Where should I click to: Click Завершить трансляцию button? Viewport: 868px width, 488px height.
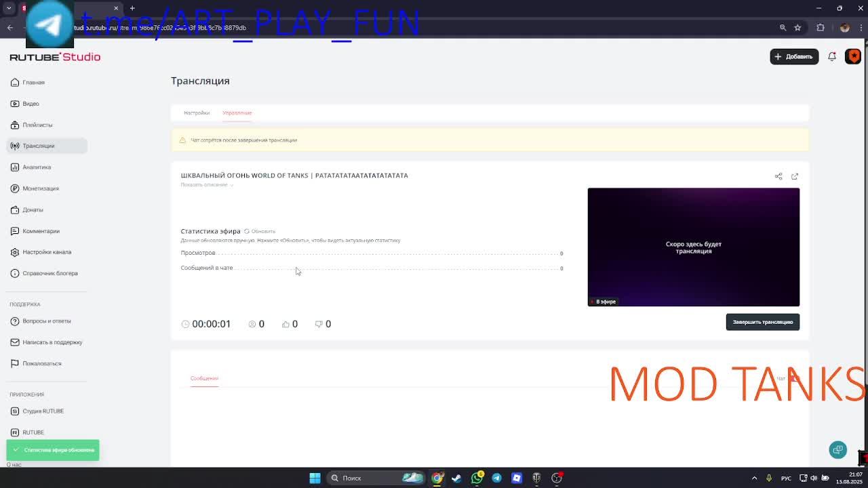763,322
